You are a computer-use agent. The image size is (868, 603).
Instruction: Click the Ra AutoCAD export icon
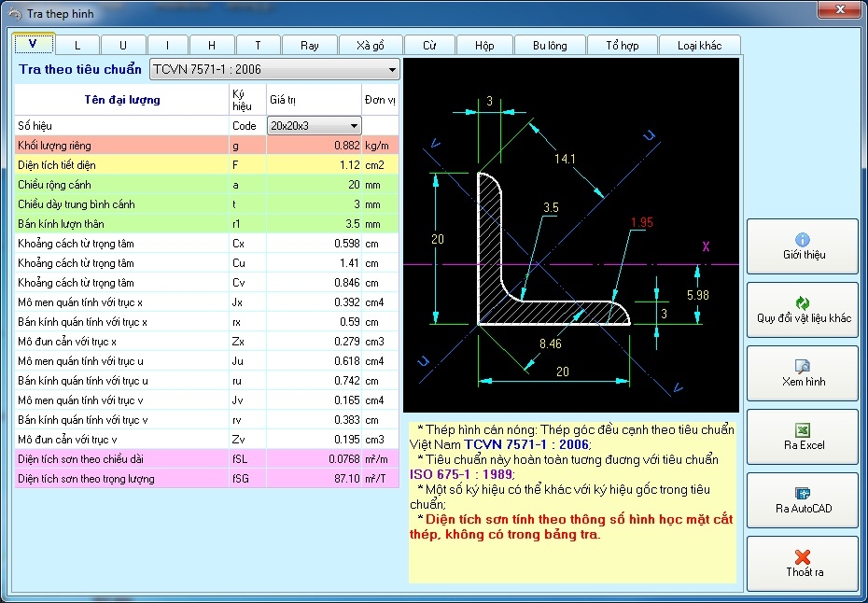click(802, 493)
